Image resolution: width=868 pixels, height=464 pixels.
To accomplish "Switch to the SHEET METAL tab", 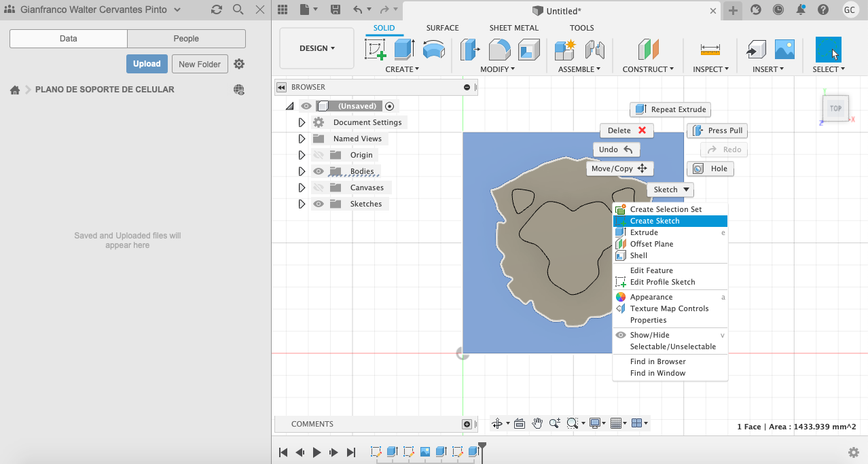I will 514,28.
